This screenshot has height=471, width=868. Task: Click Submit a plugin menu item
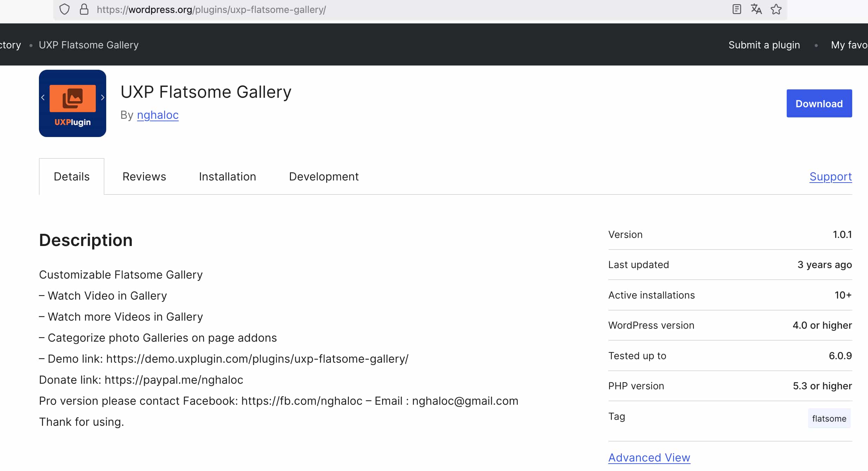pos(764,45)
